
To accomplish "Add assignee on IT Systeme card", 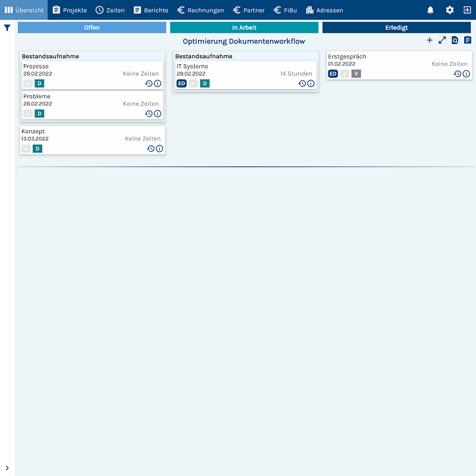I will 193,83.
